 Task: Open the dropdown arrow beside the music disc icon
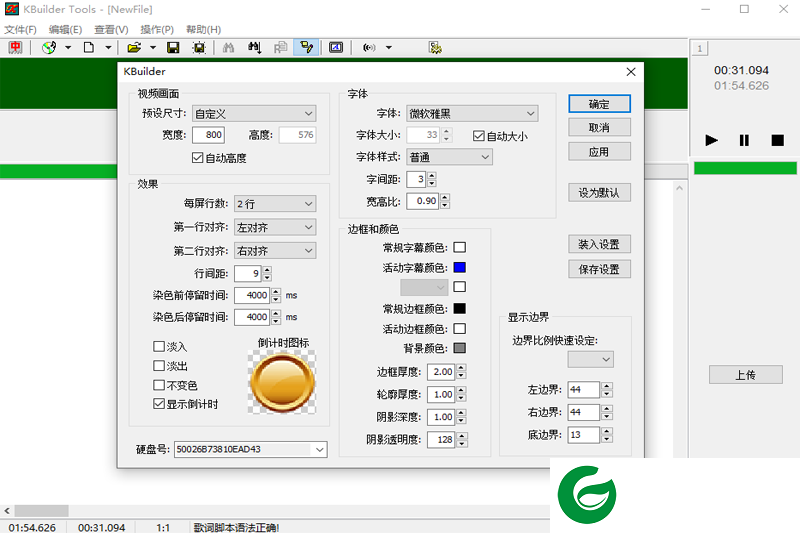pos(67,47)
